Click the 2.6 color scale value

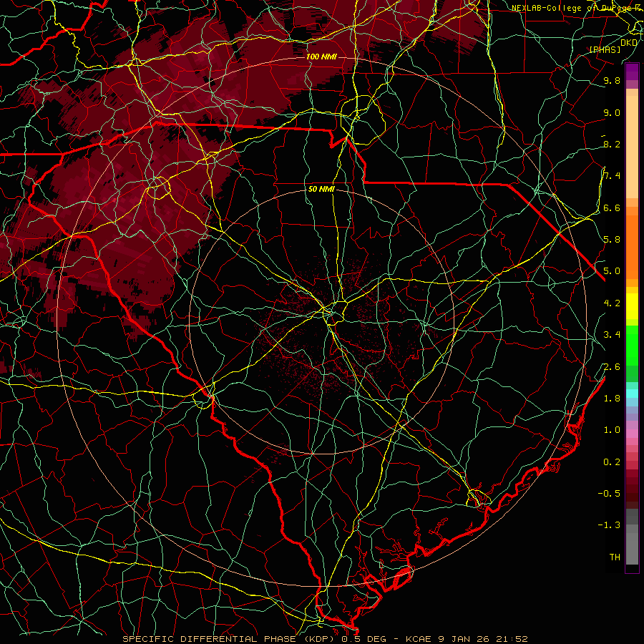(x=612, y=367)
